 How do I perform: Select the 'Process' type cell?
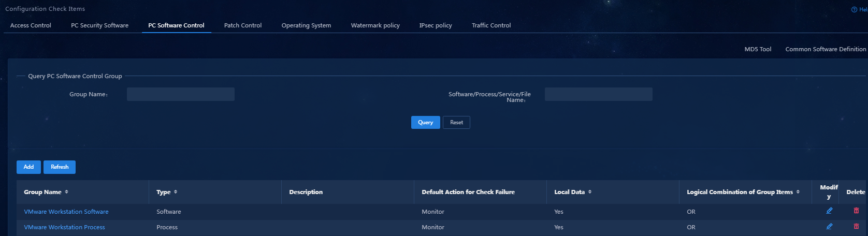tap(167, 227)
